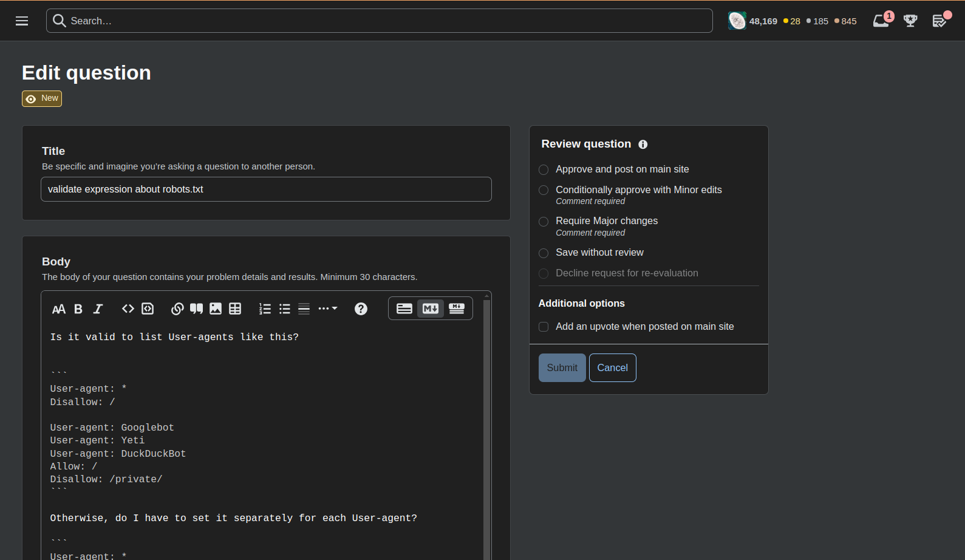Click the line 'User-agent: Yeti'

(97, 440)
